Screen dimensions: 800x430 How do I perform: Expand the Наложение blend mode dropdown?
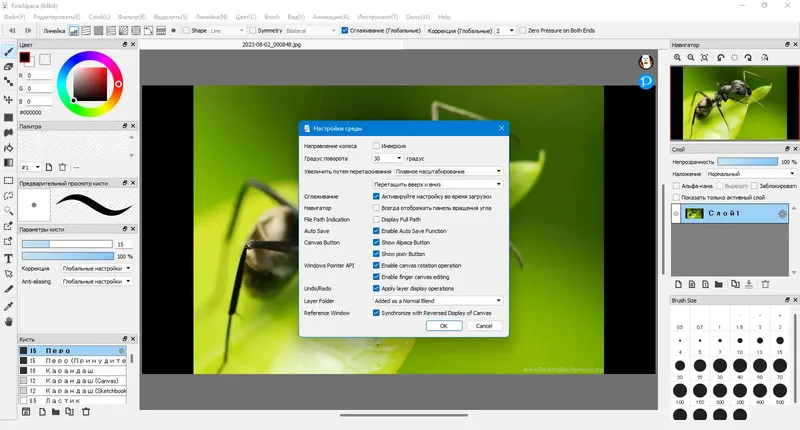[x=753, y=173]
